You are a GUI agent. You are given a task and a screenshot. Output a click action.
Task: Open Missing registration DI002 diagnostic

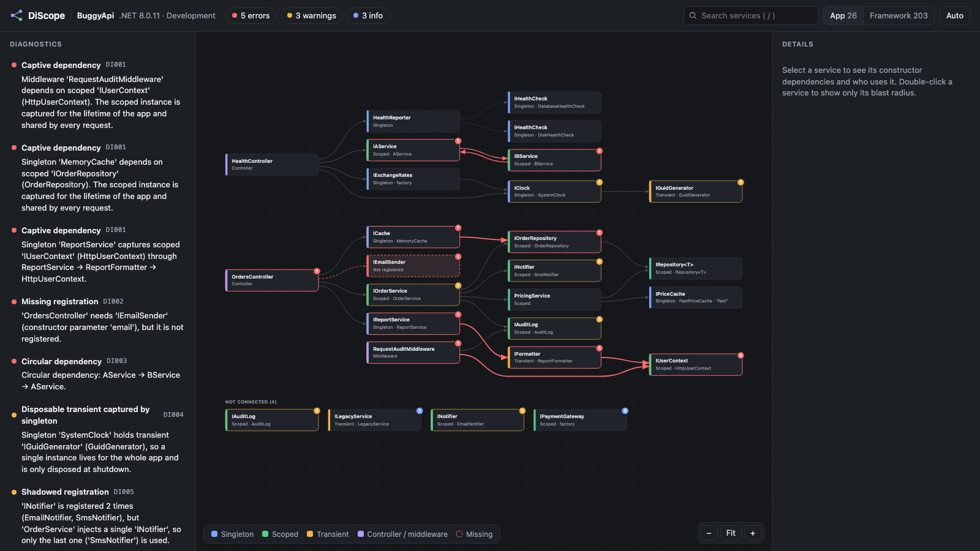tap(98, 320)
